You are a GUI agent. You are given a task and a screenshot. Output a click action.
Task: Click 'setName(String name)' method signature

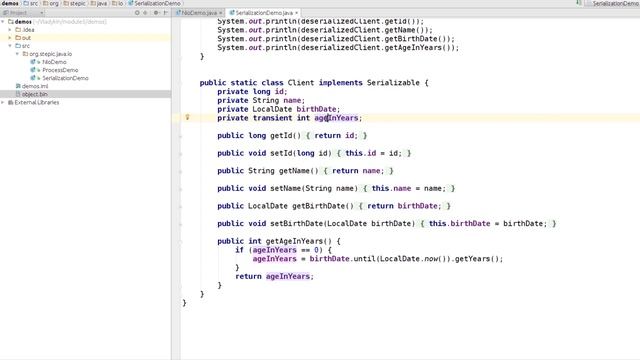(x=314, y=189)
